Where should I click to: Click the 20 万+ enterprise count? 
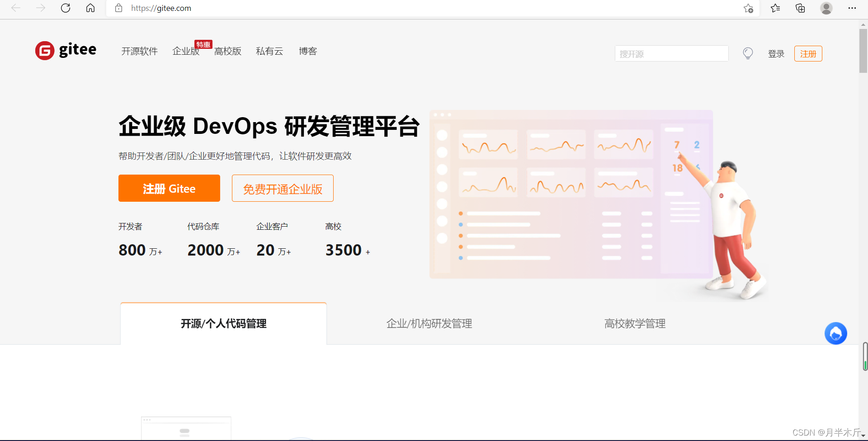click(x=274, y=250)
